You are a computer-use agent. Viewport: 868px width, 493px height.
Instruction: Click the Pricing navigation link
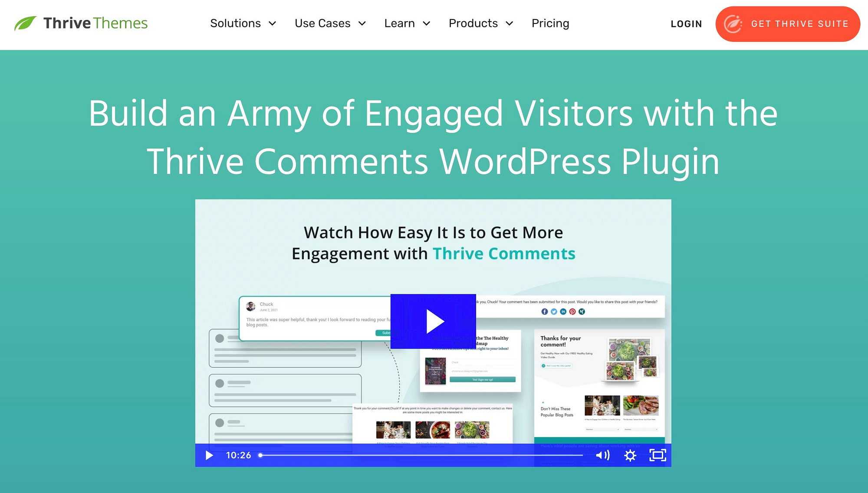coord(550,24)
